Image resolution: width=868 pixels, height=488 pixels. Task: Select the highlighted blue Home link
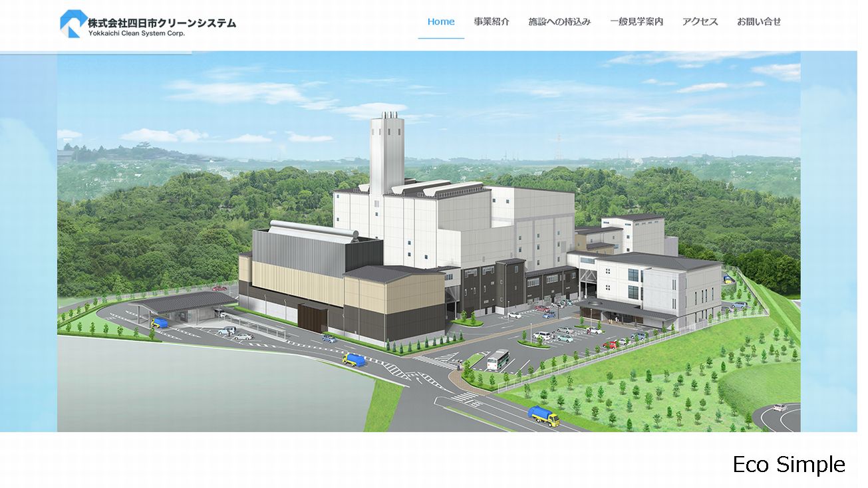click(x=440, y=21)
